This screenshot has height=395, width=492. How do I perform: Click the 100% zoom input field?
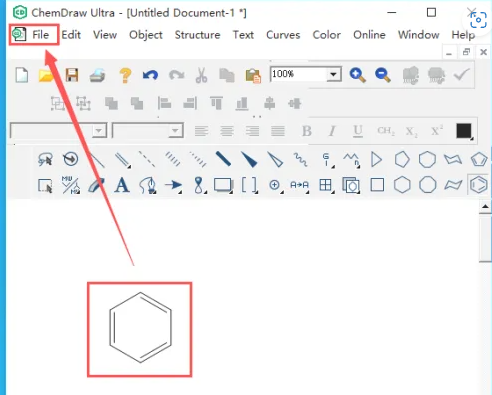tap(299, 74)
